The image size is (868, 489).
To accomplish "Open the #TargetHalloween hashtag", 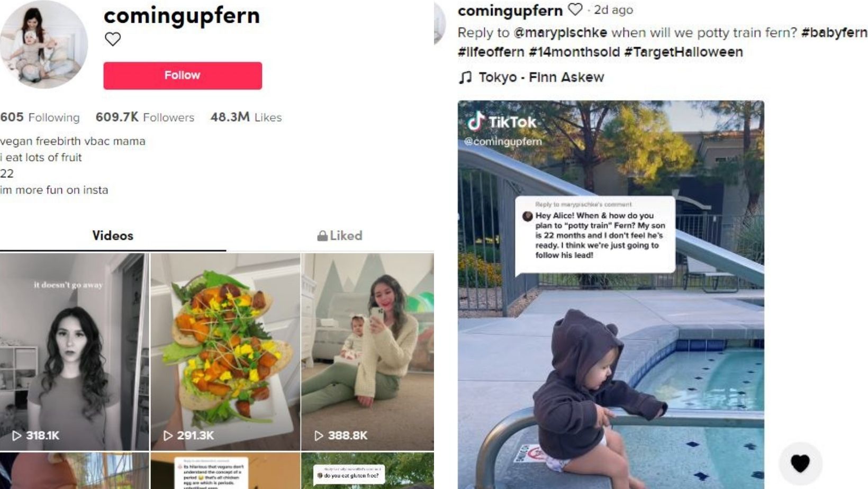I will [x=683, y=52].
